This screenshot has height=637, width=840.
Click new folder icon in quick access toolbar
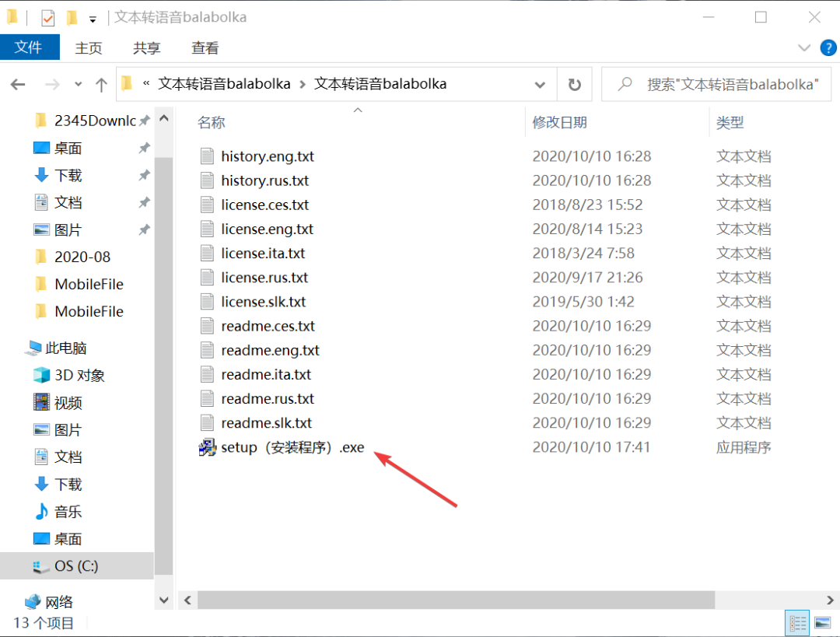click(72, 18)
